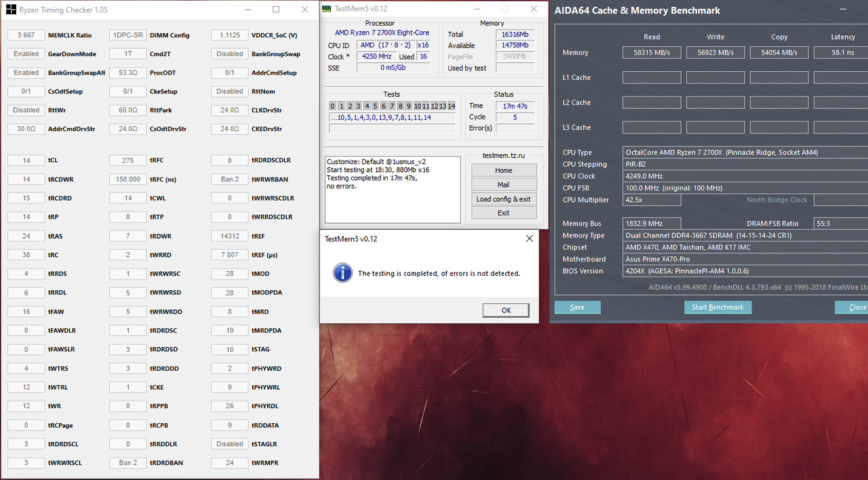Click TestMem5 title bar icon
The image size is (868, 480).
327,8
